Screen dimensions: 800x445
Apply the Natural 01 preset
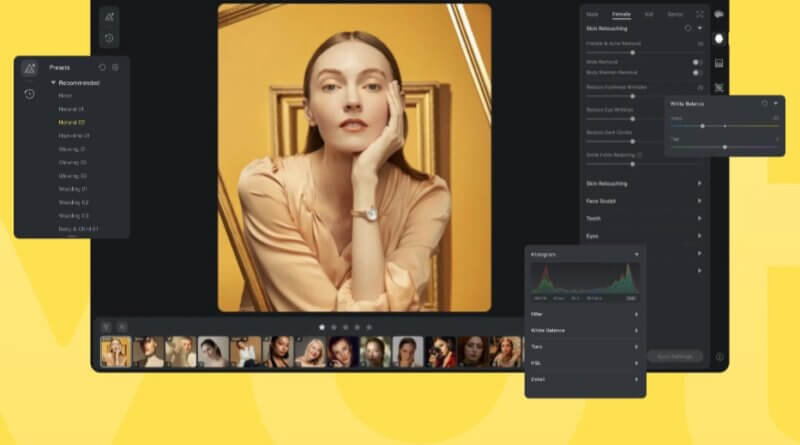click(x=71, y=109)
